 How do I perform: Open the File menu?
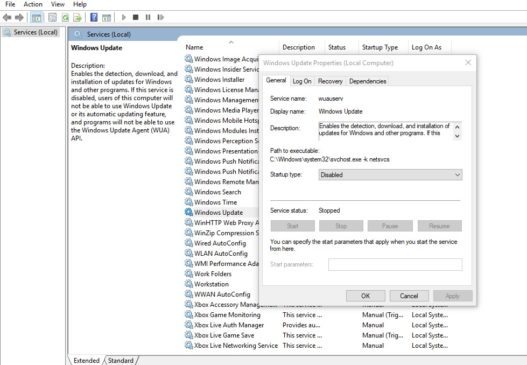point(10,4)
